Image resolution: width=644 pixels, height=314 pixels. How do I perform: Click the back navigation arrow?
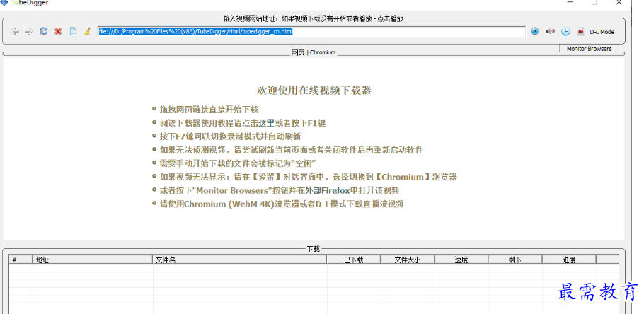pyautogui.click(x=14, y=32)
